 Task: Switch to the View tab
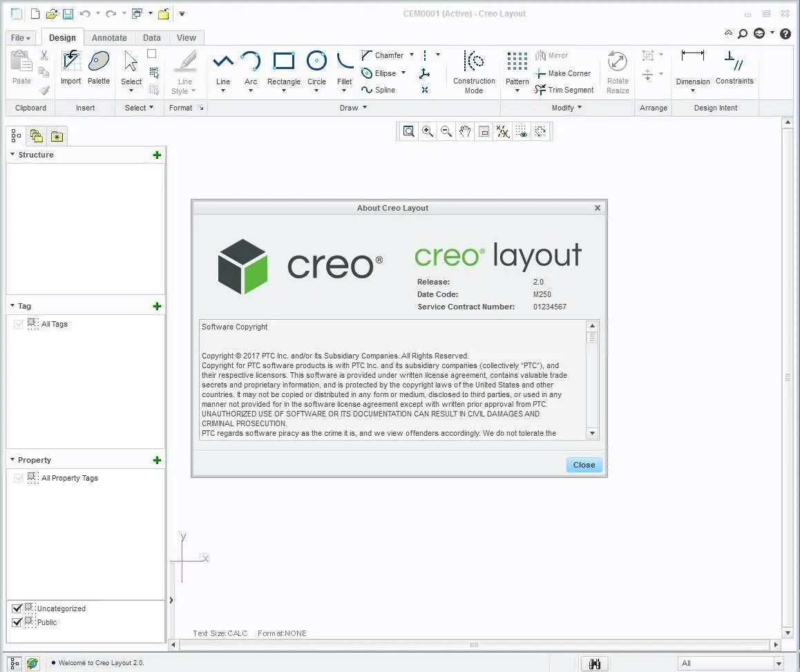(x=187, y=38)
